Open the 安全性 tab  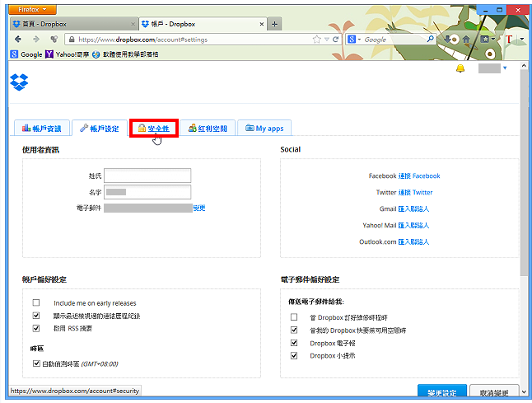click(x=154, y=128)
